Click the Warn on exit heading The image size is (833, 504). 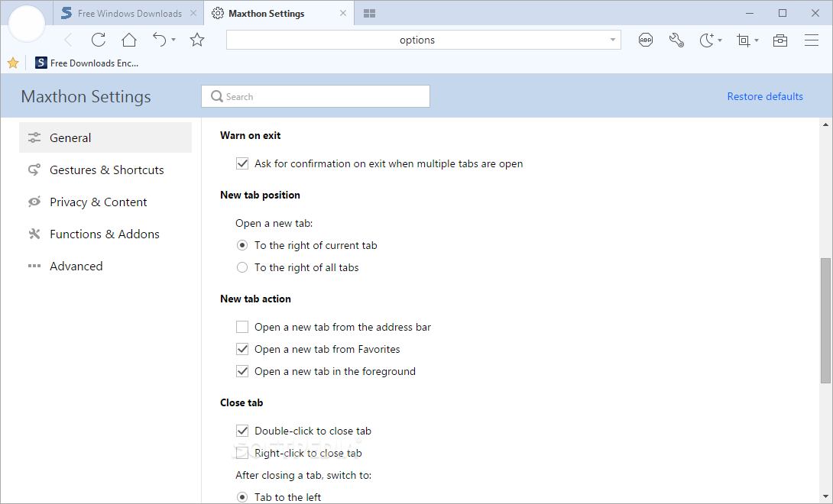[250, 135]
